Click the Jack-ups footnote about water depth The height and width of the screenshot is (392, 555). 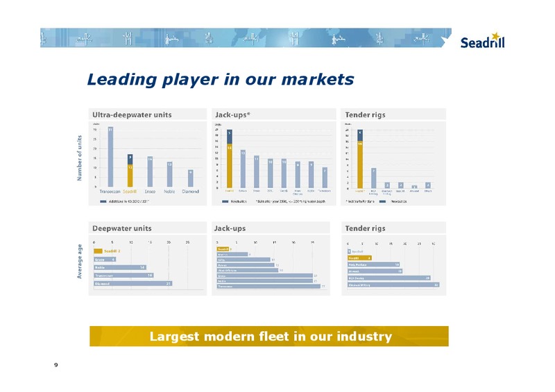[x=290, y=201]
